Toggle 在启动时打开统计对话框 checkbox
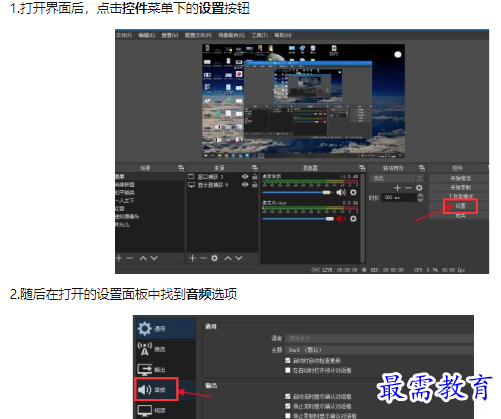 click(288, 370)
